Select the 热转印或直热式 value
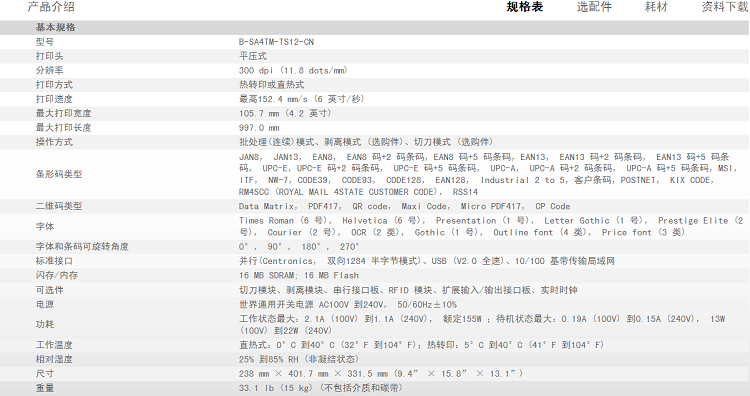The height and width of the screenshot is (396, 750). [272, 85]
